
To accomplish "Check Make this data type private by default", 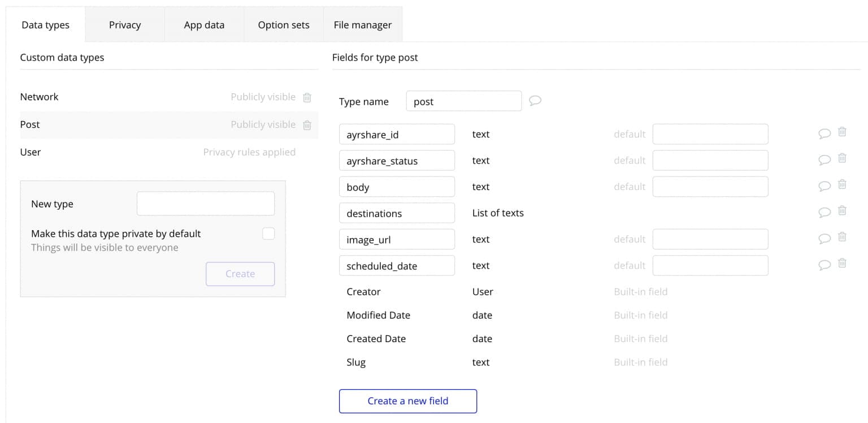I will (x=268, y=234).
